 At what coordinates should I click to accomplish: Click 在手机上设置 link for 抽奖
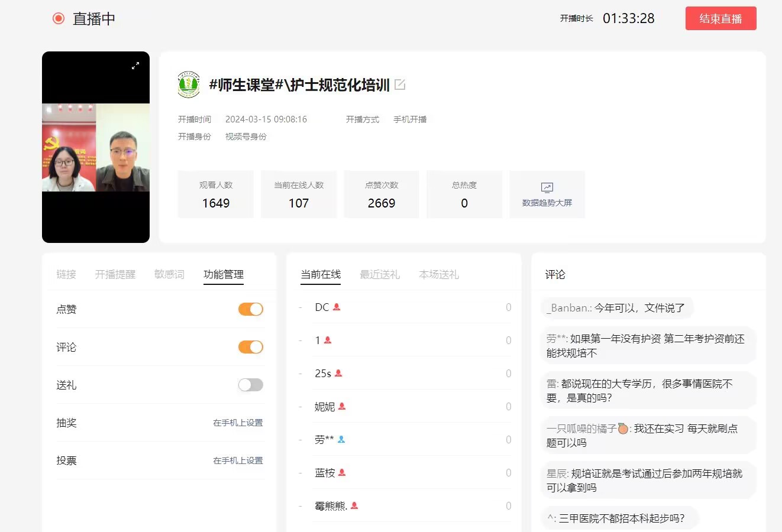click(238, 423)
